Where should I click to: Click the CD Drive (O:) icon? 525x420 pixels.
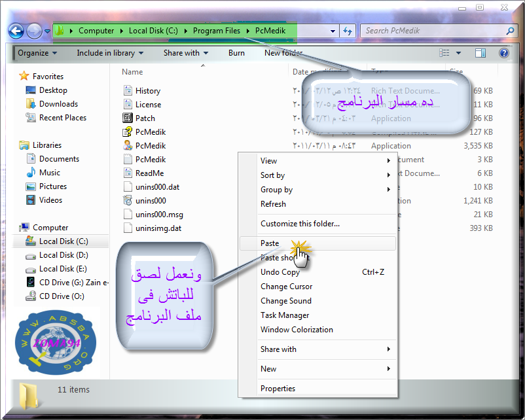(x=31, y=296)
